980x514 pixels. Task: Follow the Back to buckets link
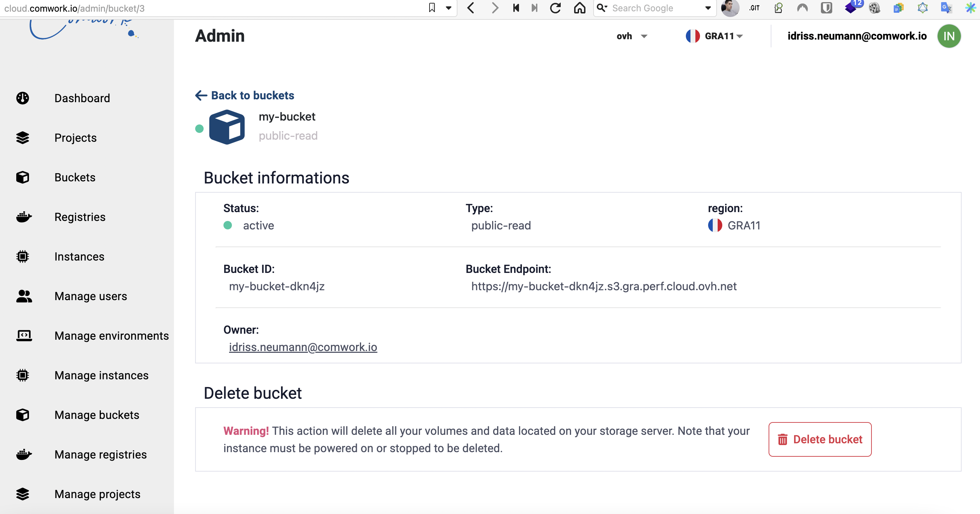click(245, 95)
